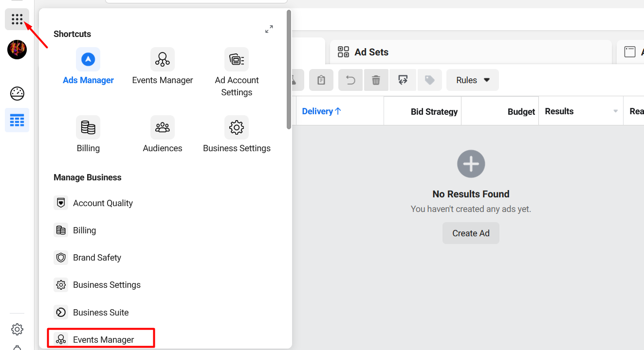Select Billing in Manage Business list
Viewport: 644px width, 350px height.
click(75, 230)
